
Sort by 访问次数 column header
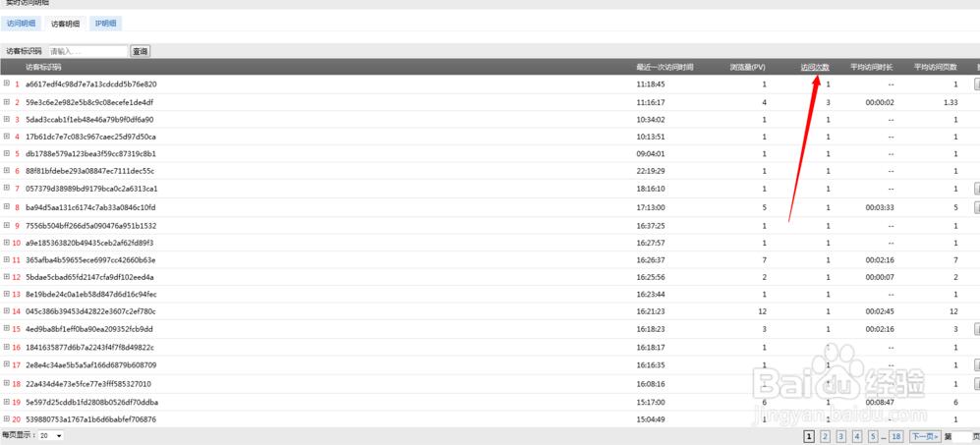pos(815,67)
